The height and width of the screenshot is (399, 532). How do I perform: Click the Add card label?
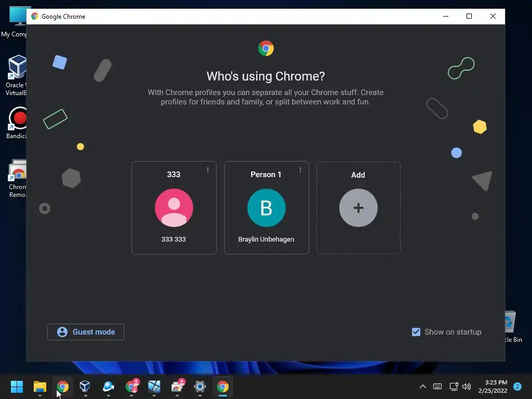point(358,175)
